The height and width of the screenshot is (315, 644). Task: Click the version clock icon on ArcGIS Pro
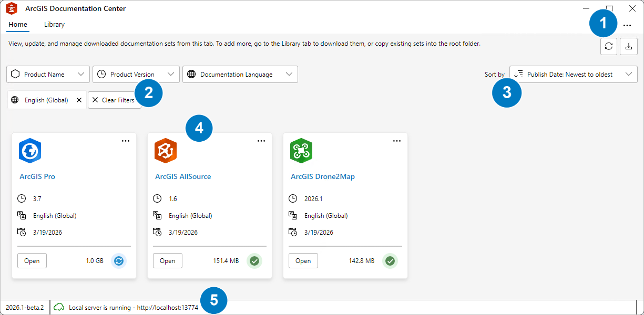[22, 198]
